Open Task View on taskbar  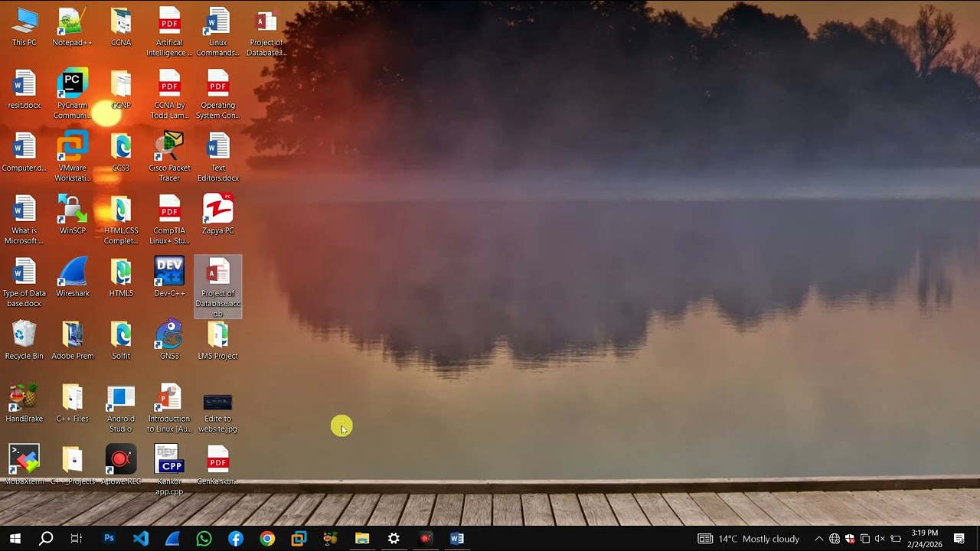click(77, 539)
